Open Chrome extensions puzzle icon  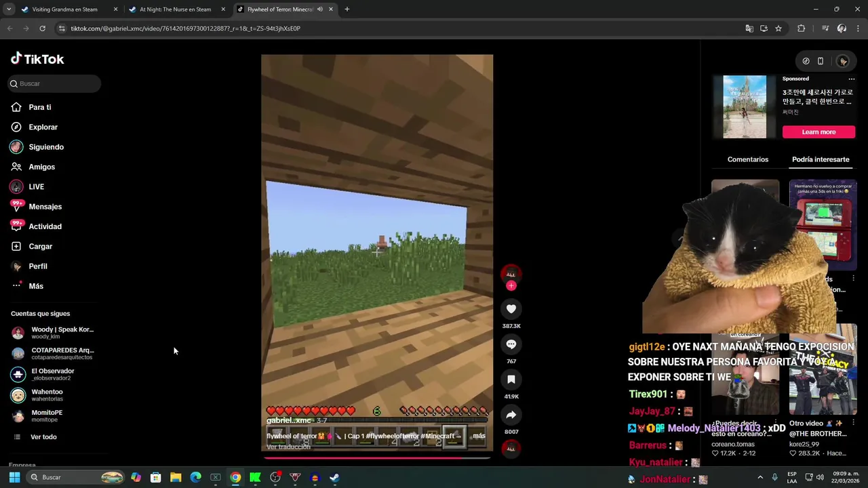(802, 28)
